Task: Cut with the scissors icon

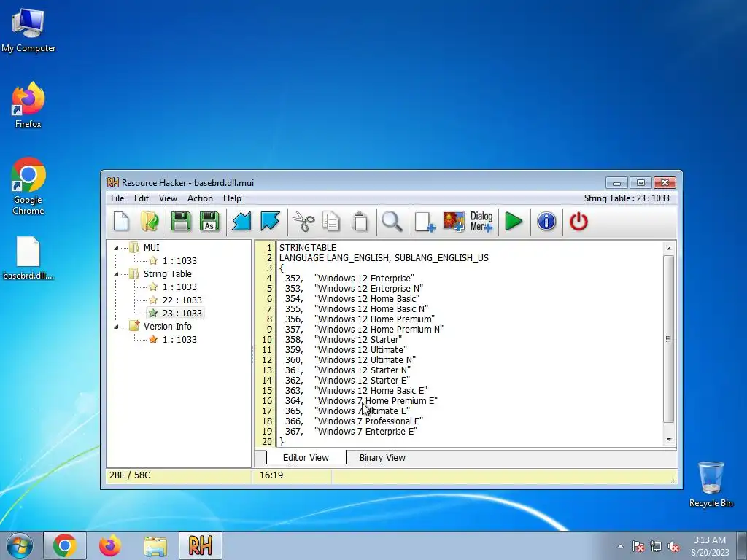Action: [x=303, y=222]
